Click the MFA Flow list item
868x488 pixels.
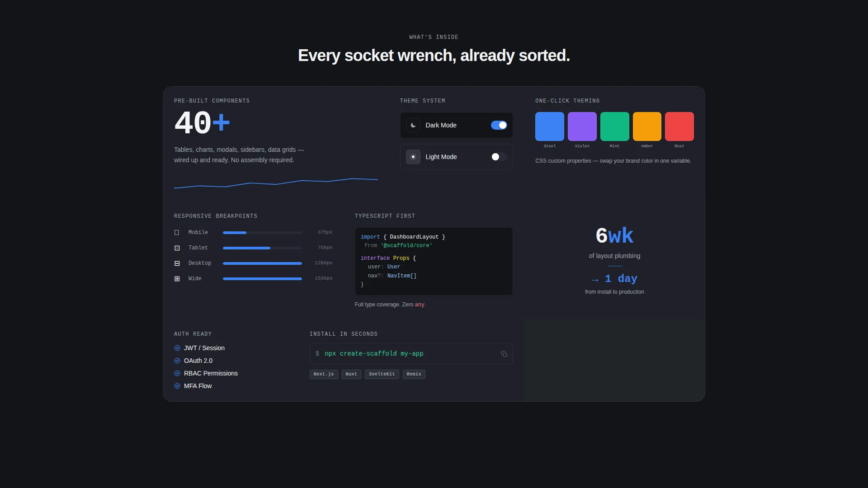coord(193,386)
